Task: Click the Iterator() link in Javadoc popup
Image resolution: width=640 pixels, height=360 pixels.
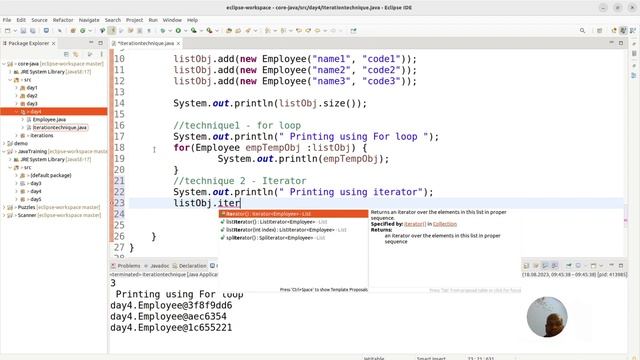Action: pyautogui.click(x=415, y=224)
